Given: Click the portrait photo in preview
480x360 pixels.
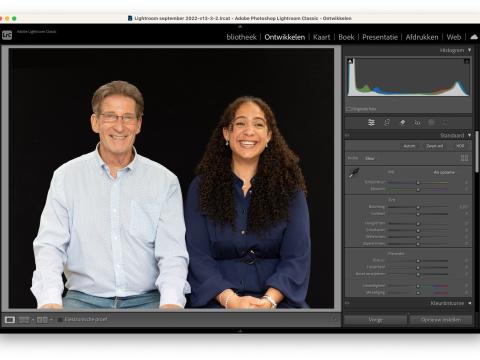Looking at the screenshot, I should click(x=171, y=178).
